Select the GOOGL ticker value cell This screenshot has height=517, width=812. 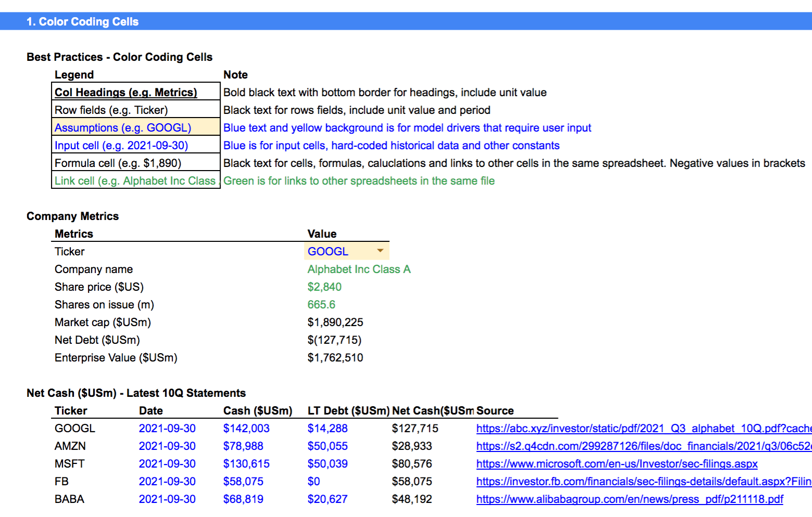[346, 251]
